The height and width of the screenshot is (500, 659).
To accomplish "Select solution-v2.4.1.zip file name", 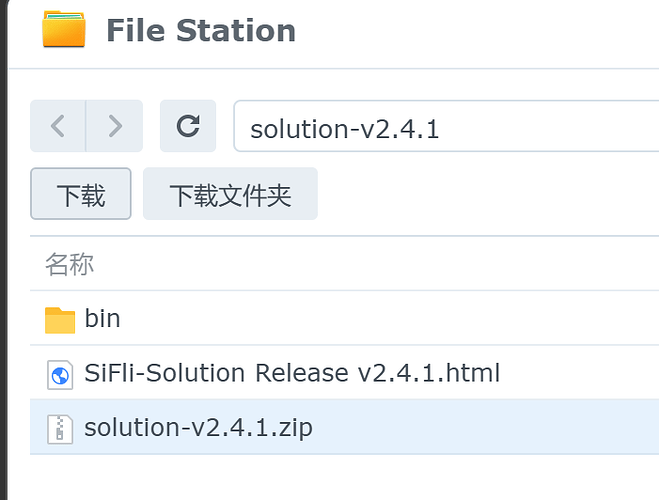I will pyautogui.click(x=198, y=428).
